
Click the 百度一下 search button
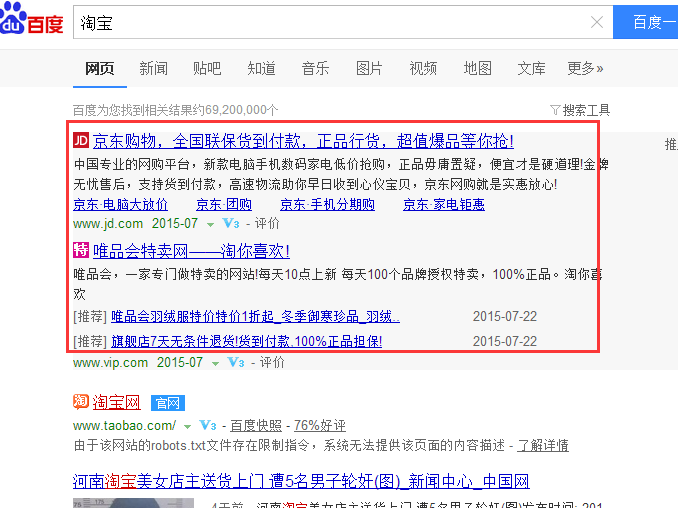(x=646, y=22)
